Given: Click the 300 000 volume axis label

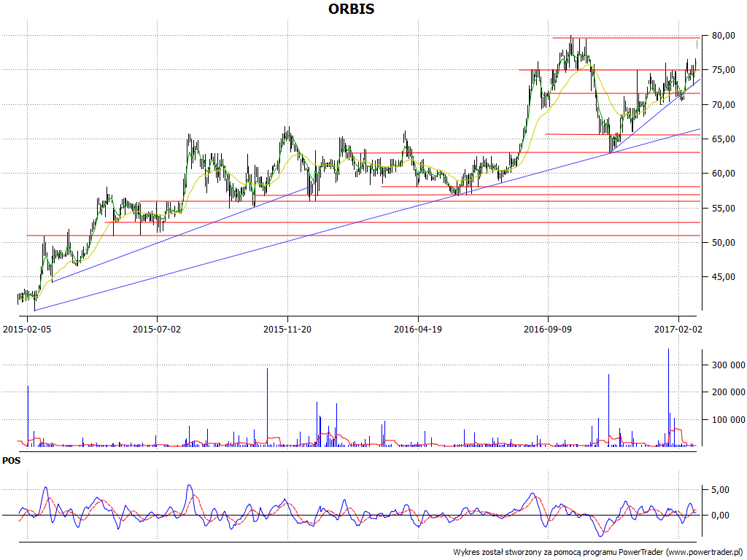Looking at the screenshot, I should tap(729, 365).
